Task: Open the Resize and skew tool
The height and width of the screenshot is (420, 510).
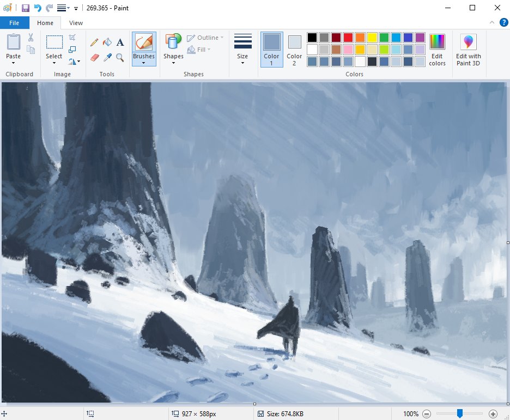Action: [x=72, y=50]
